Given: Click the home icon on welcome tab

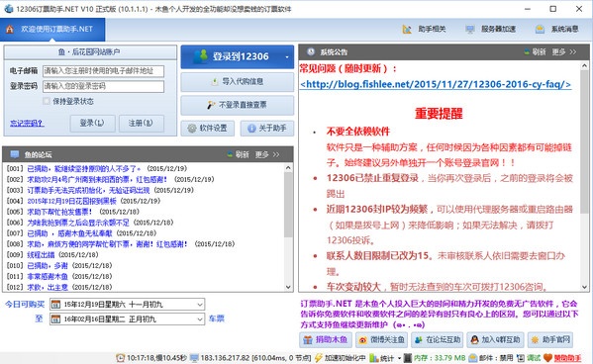Looking at the screenshot, I should point(10,29).
